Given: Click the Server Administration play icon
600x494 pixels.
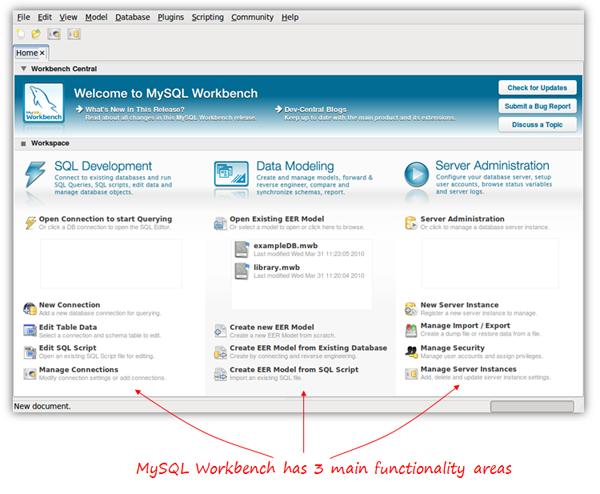Looking at the screenshot, I should pyautogui.click(x=417, y=174).
